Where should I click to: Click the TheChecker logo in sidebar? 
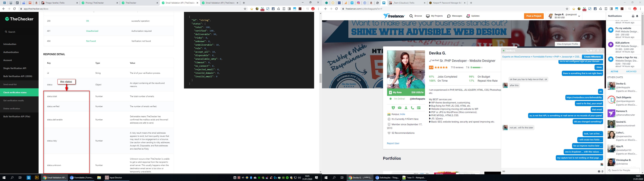[19, 19]
